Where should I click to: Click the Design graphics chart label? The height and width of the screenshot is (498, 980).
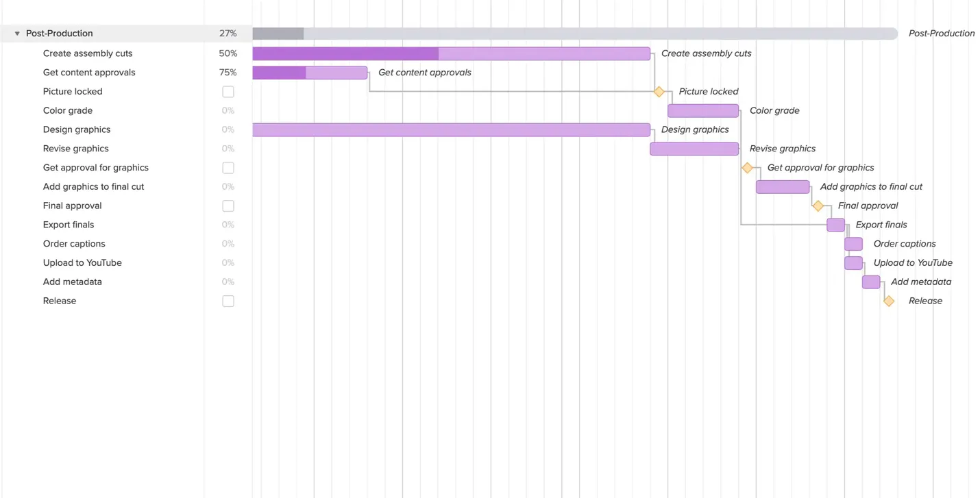695,130
